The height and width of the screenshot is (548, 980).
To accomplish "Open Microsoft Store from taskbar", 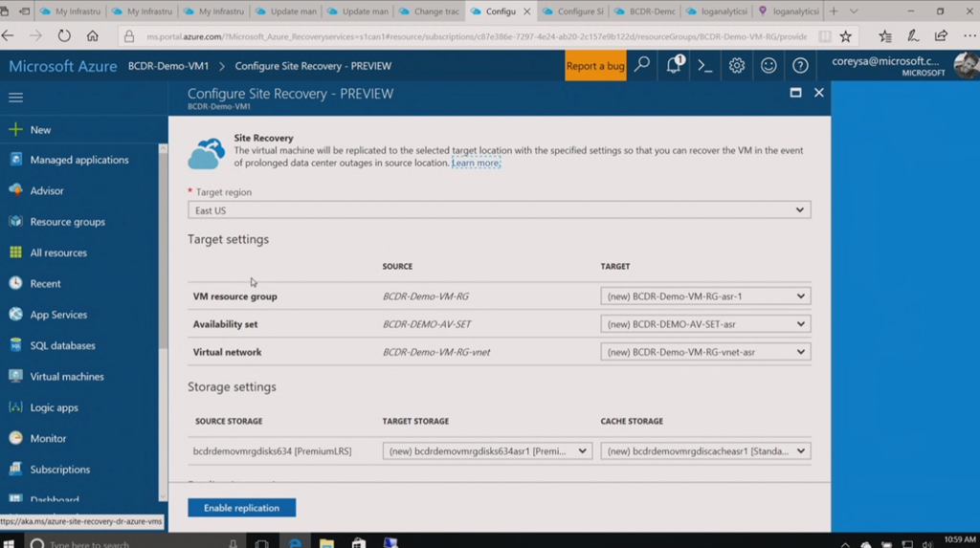I will tap(359, 543).
